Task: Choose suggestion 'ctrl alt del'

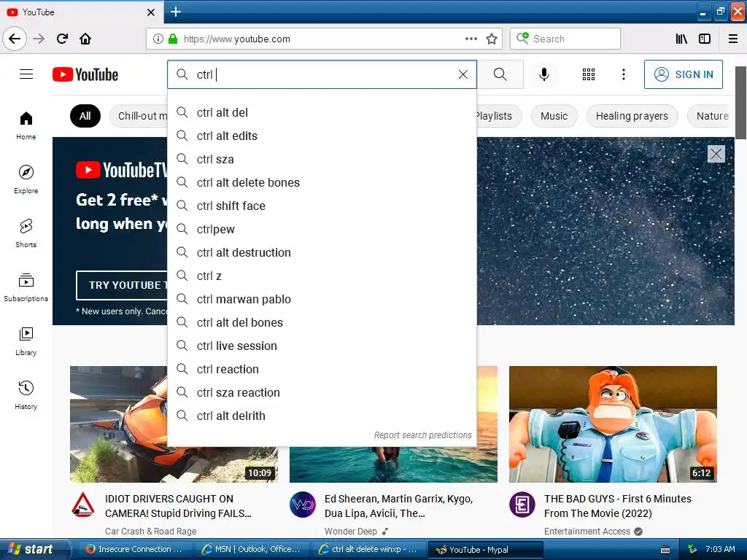Action: (322, 112)
